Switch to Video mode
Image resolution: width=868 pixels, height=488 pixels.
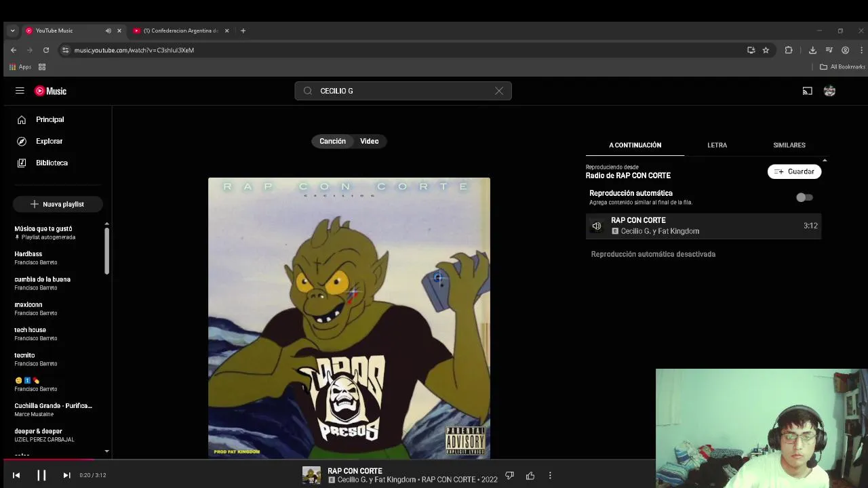pyautogui.click(x=370, y=141)
